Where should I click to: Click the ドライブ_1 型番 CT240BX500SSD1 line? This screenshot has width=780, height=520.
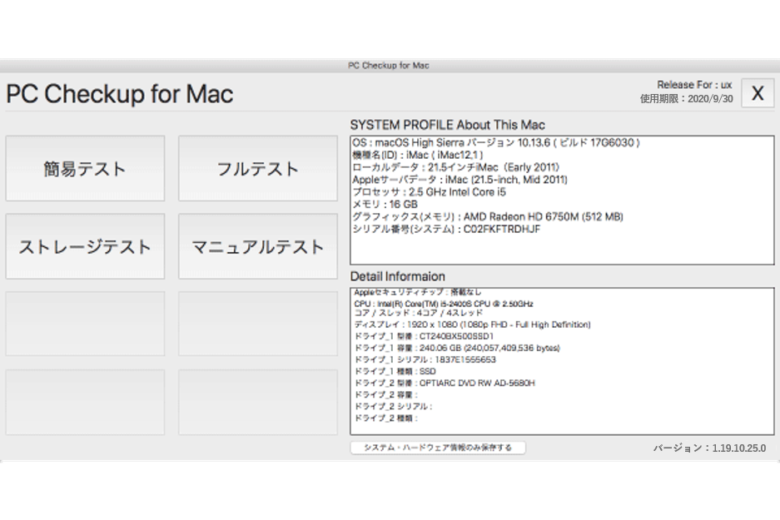[424, 336]
